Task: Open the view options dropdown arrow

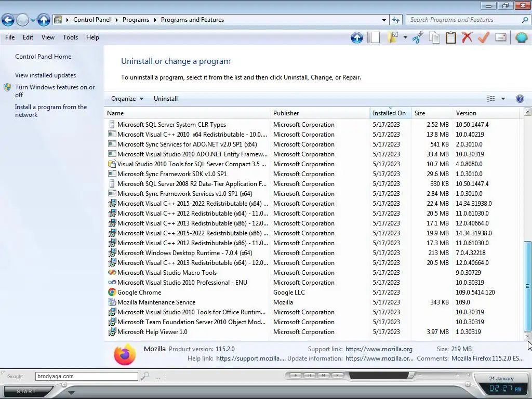Action: [503, 99]
